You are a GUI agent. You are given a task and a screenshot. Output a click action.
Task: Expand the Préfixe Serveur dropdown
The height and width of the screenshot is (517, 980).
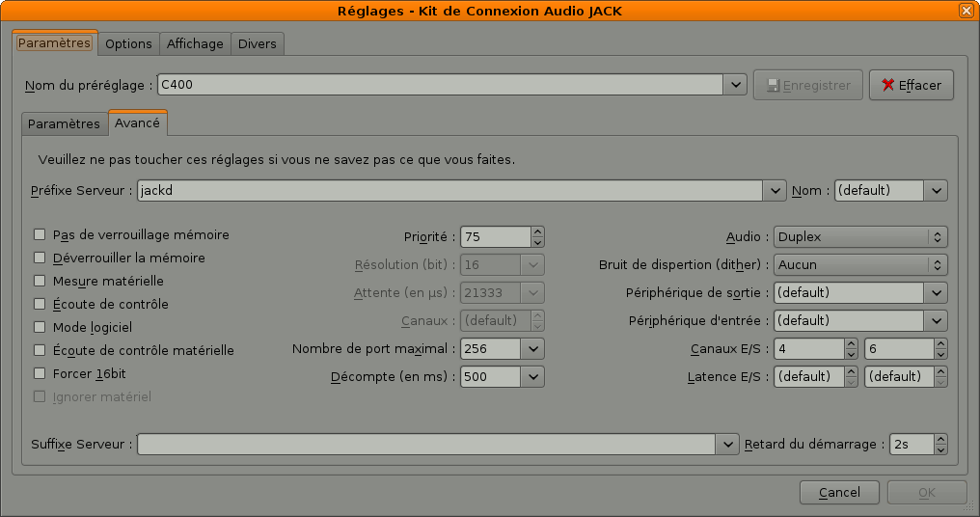[775, 191]
